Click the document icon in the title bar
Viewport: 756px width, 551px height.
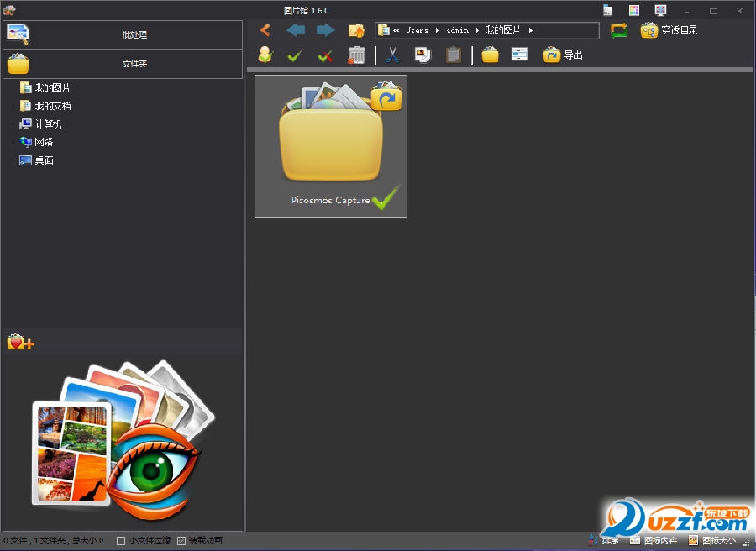[607, 10]
